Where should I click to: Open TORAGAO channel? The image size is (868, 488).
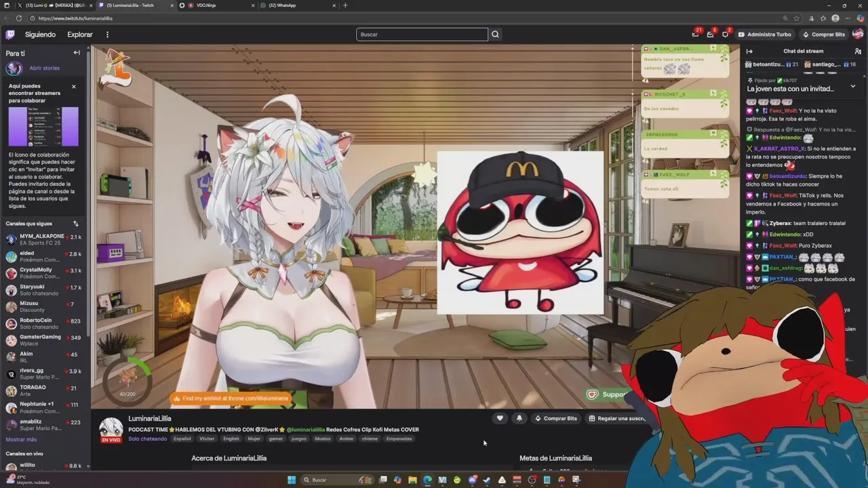(44, 390)
